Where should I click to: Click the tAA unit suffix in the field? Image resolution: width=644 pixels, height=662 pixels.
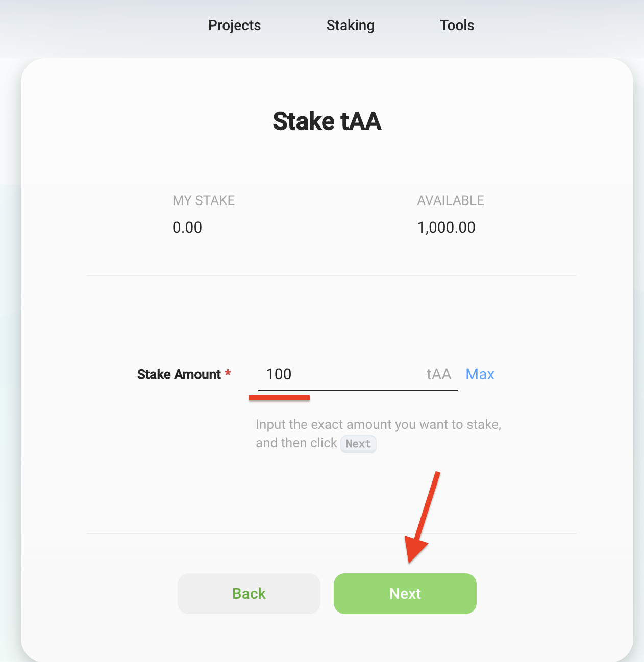tap(438, 374)
